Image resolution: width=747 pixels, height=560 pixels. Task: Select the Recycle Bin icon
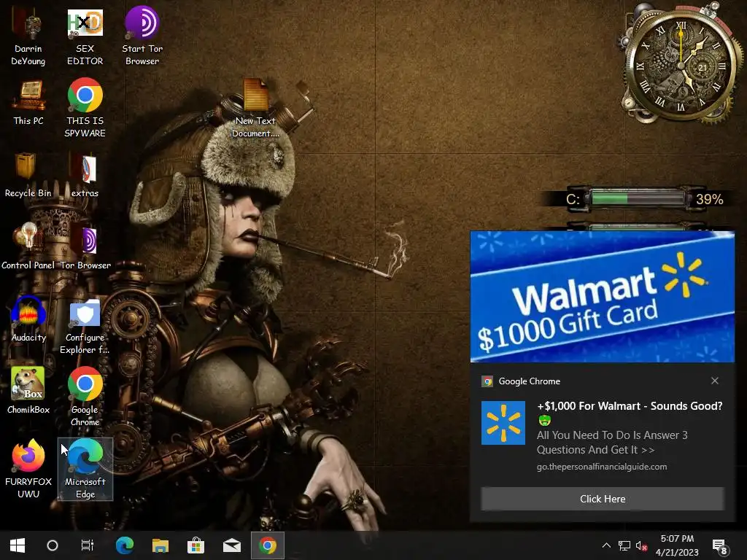(28, 175)
